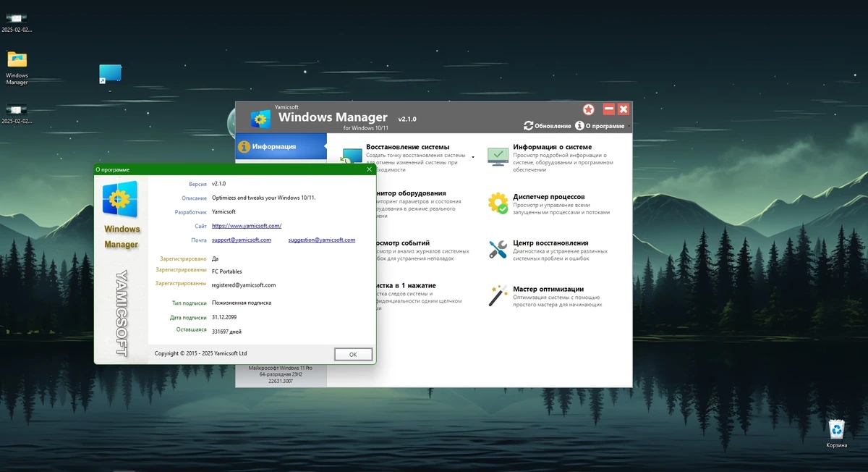Open the Диспетчер процессов heading

(549, 197)
